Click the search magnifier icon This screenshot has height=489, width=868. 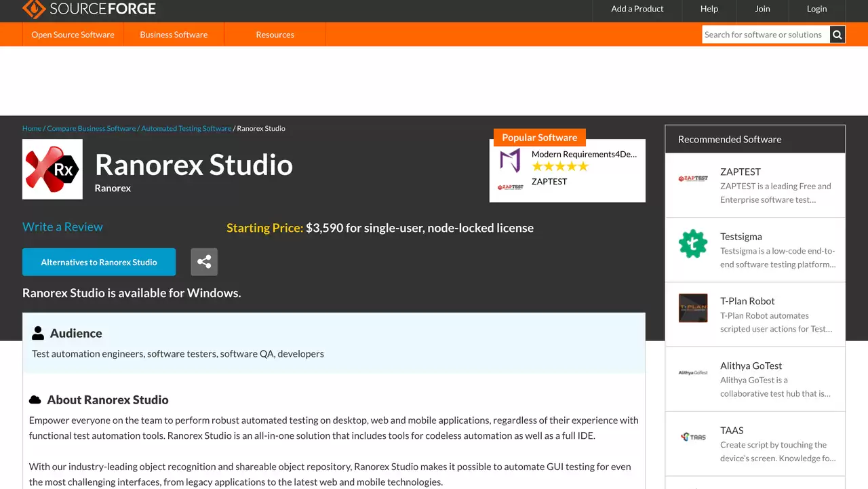click(837, 35)
